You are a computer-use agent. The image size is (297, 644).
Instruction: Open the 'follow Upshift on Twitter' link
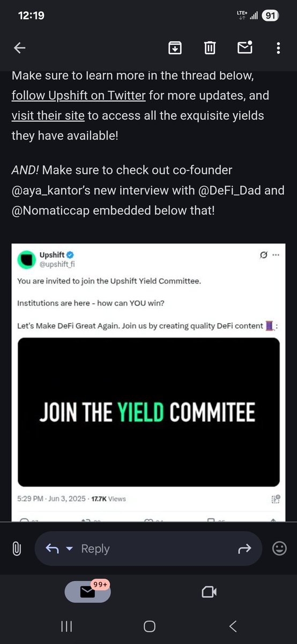[79, 96]
